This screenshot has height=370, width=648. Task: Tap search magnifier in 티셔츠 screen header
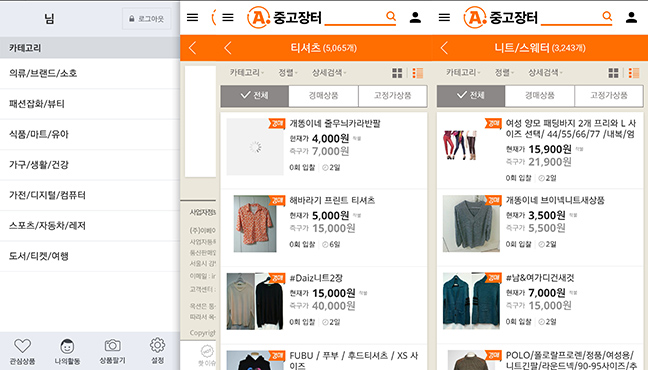[x=391, y=16]
